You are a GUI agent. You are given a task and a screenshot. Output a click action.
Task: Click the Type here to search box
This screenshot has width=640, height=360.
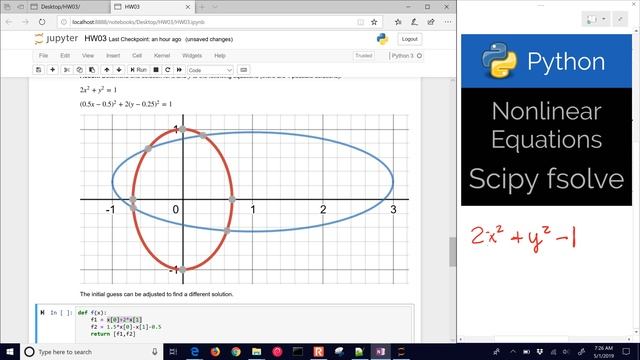(x=91, y=351)
